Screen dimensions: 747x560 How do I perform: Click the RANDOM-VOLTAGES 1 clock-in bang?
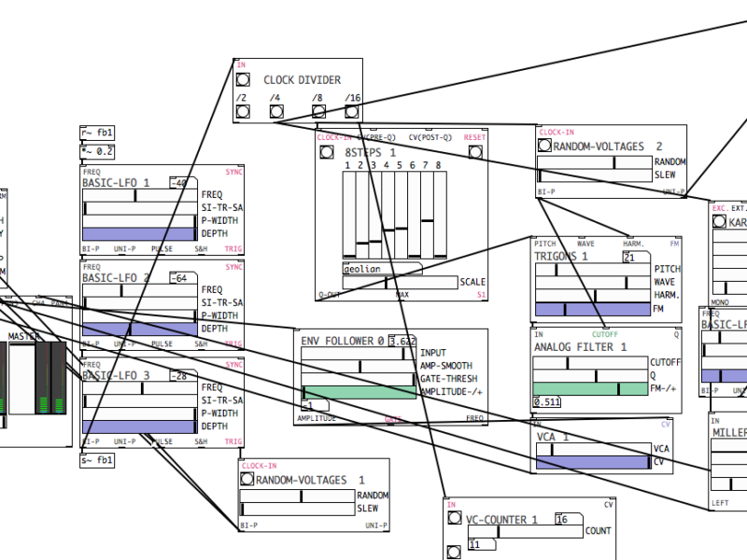[247, 480]
